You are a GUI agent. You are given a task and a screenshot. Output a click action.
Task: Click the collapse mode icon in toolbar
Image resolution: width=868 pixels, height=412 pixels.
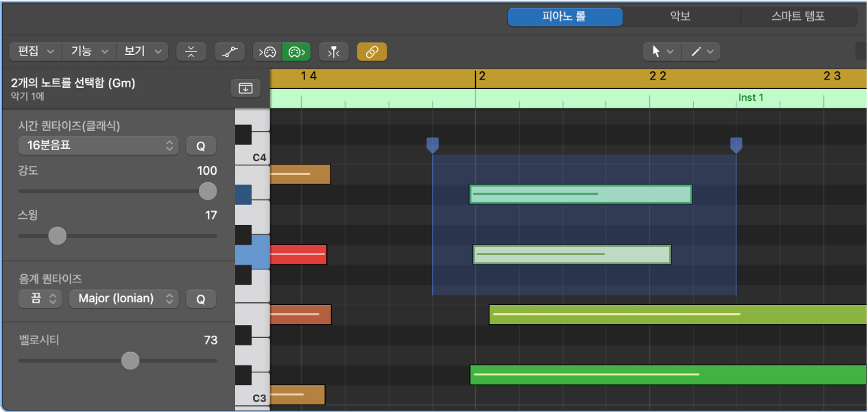point(191,51)
